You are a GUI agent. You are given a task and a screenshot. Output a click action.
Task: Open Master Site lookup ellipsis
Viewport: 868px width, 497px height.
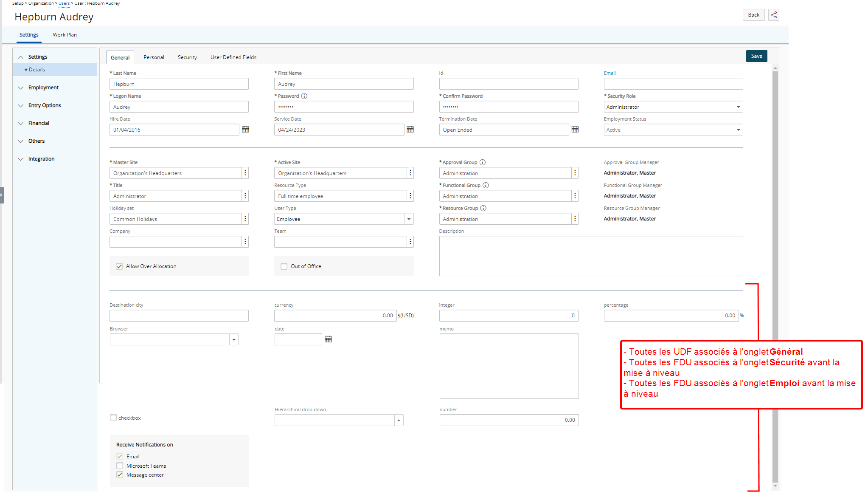click(x=245, y=173)
